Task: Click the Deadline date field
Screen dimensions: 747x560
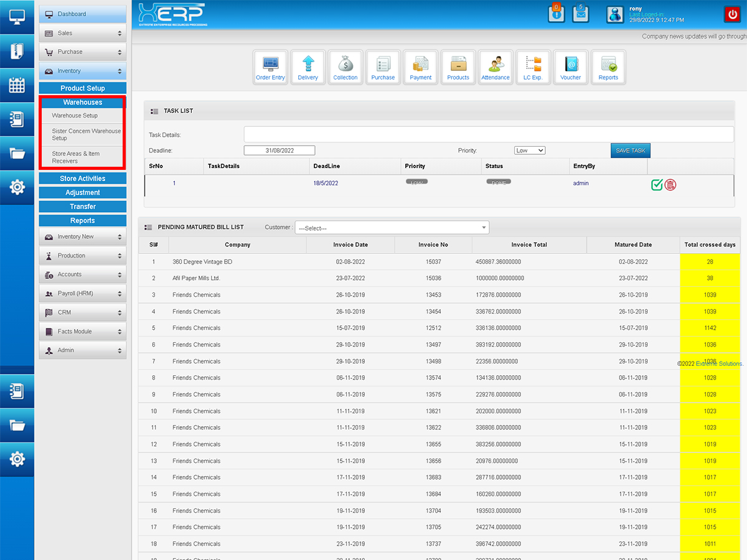Action: (x=279, y=151)
